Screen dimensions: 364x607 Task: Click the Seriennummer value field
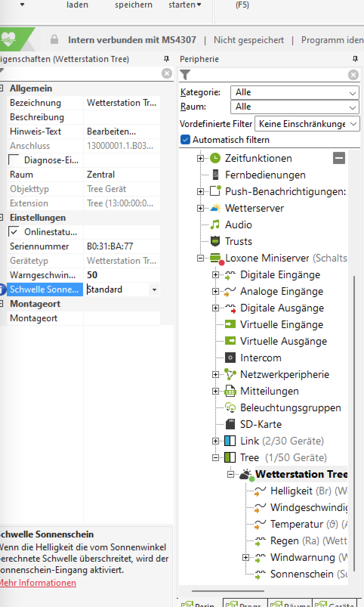click(122, 246)
